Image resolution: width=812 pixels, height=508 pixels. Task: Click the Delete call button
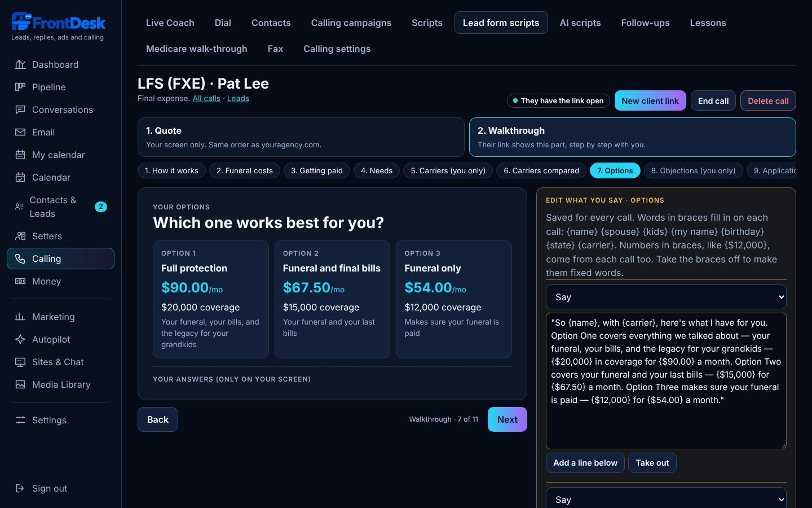[x=768, y=100]
